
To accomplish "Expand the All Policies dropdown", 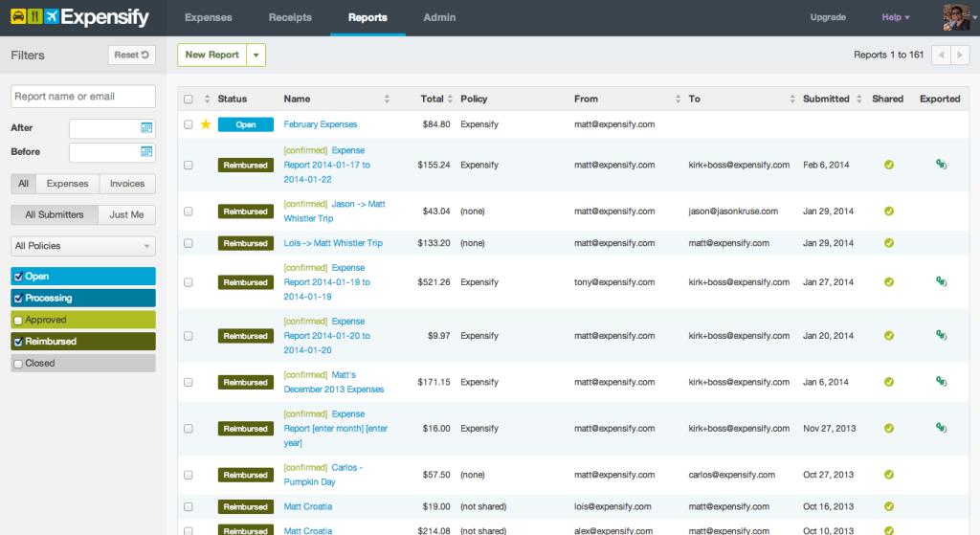I will click(x=82, y=246).
